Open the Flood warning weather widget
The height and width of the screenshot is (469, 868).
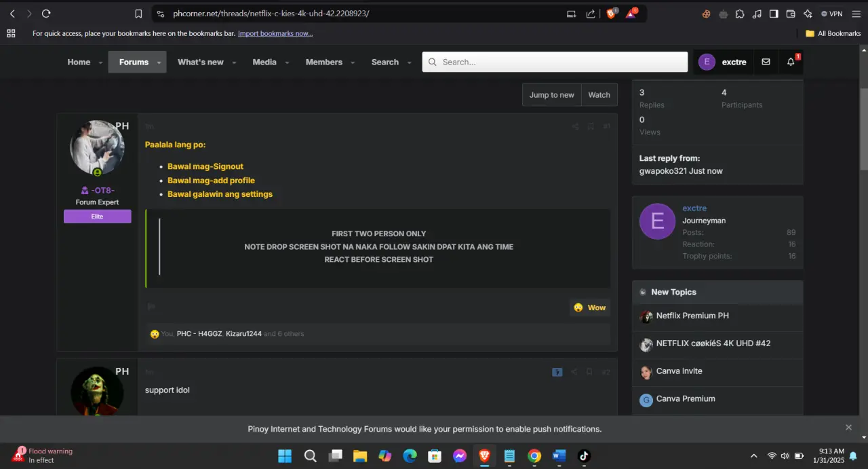pos(42,455)
